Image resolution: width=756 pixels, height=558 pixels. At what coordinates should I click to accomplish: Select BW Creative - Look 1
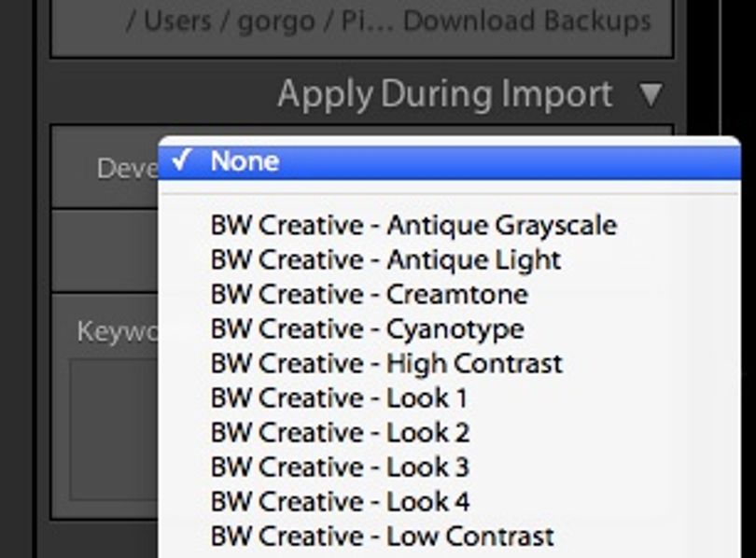(449, 398)
